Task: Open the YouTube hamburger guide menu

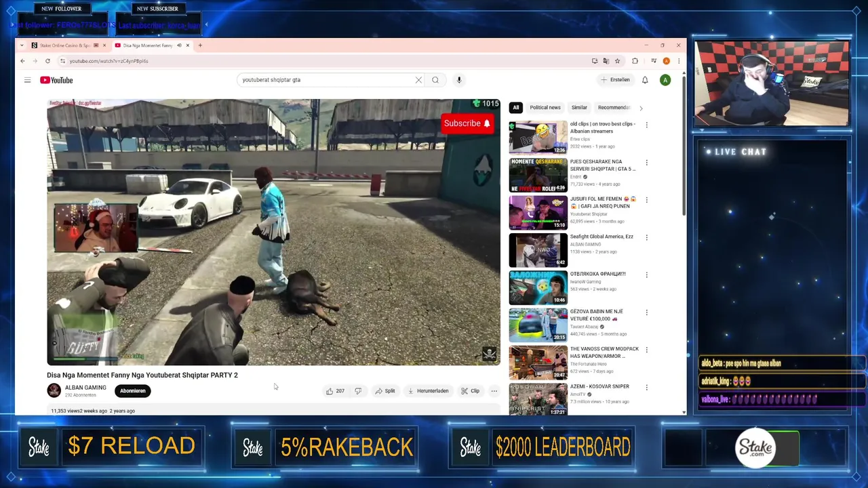Action: point(27,80)
